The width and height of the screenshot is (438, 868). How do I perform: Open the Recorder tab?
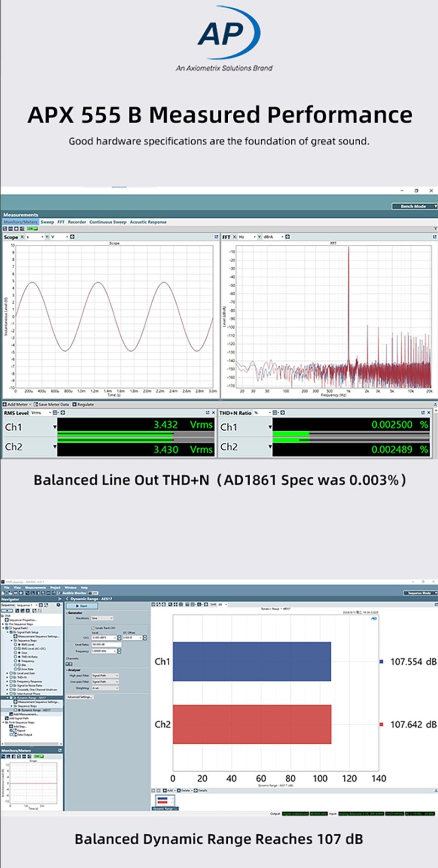(x=77, y=222)
